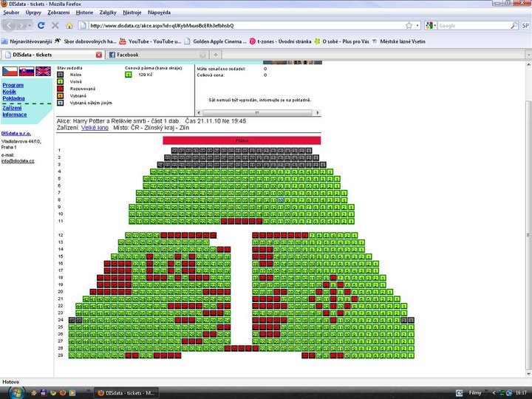The width and height of the screenshot is (532, 399).
Task: Open the Městské lázně Vsetín bookmark
Action: tap(398, 41)
